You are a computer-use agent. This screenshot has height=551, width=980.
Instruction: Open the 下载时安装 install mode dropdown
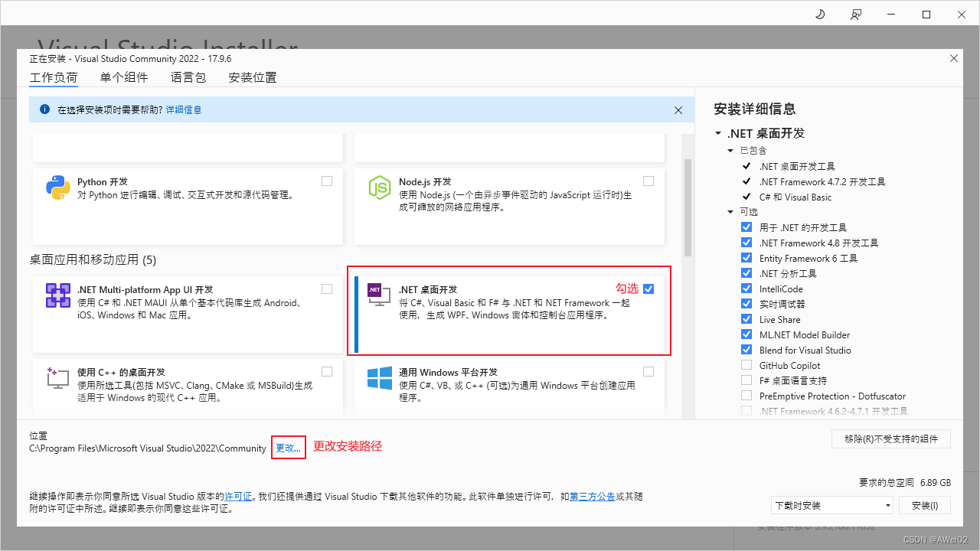[x=832, y=505]
